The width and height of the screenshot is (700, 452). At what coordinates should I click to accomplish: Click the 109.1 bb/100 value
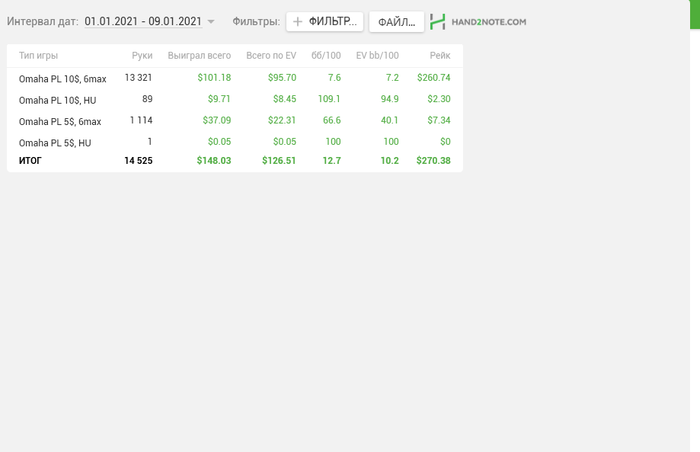pyautogui.click(x=329, y=99)
